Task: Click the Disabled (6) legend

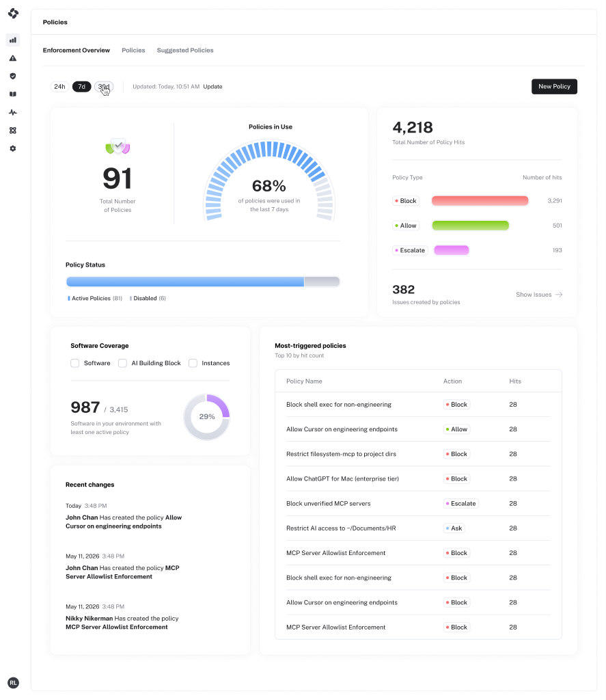Action: pos(148,298)
